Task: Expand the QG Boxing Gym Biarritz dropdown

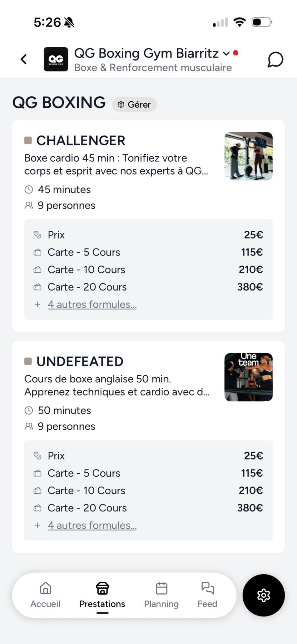Action: click(226, 53)
